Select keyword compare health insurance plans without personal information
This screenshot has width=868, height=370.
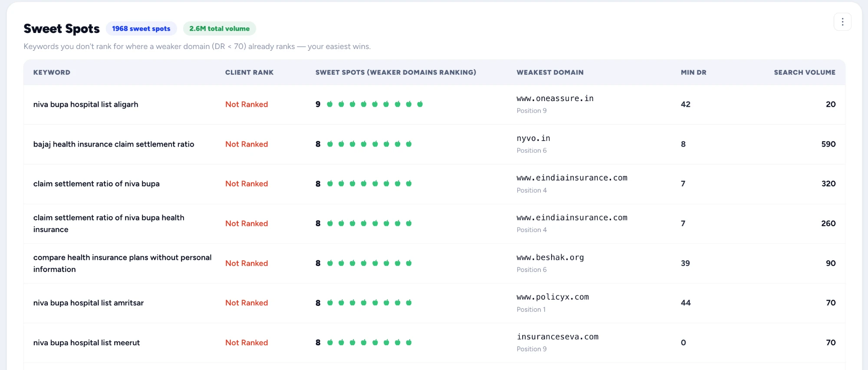coord(122,263)
